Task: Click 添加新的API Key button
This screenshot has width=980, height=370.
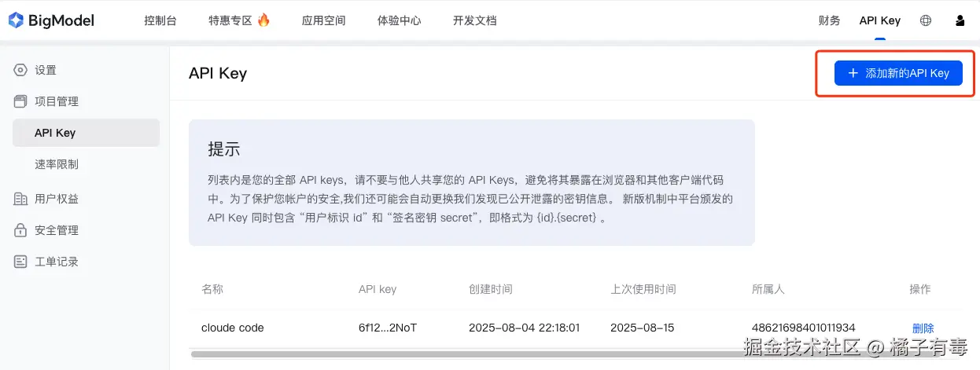Action: [898, 73]
